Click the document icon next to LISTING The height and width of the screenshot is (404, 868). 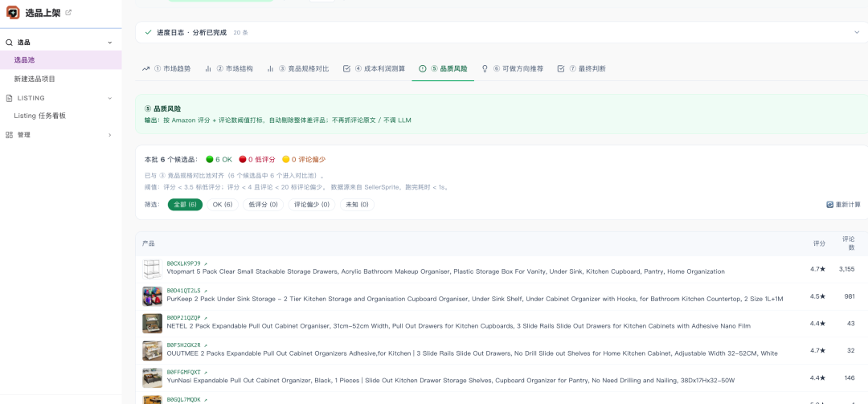tap(9, 98)
